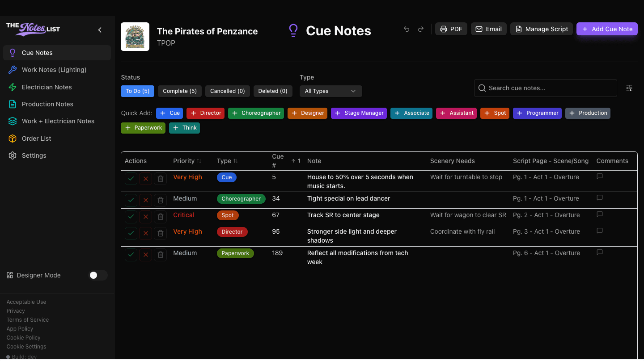
Task: Open Cue Notes in the sidebar
Action: click(x=57, y=53)
